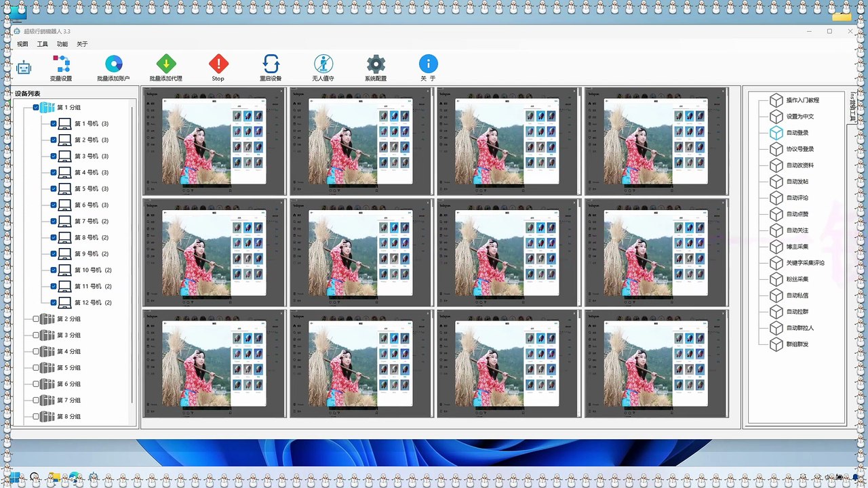Viewport: 868px width, 488px height.
Task: Enable the 无人值守 unattended mode icon
Action: coord(323,64)
